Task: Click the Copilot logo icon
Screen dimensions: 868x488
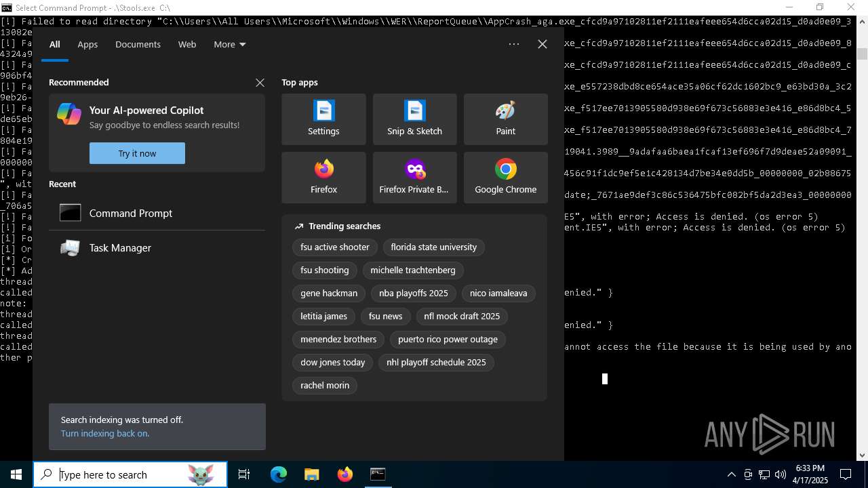Action: (69, 114)
